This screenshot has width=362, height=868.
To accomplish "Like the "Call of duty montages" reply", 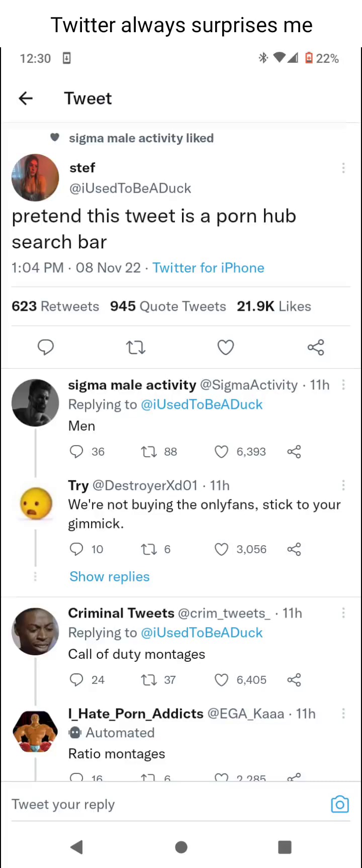I will (222, 680).
